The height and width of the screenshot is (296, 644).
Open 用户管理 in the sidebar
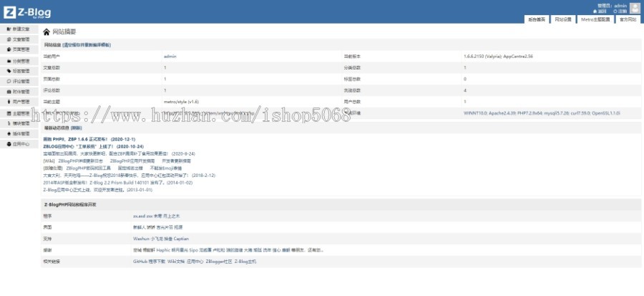coord(18,102)
